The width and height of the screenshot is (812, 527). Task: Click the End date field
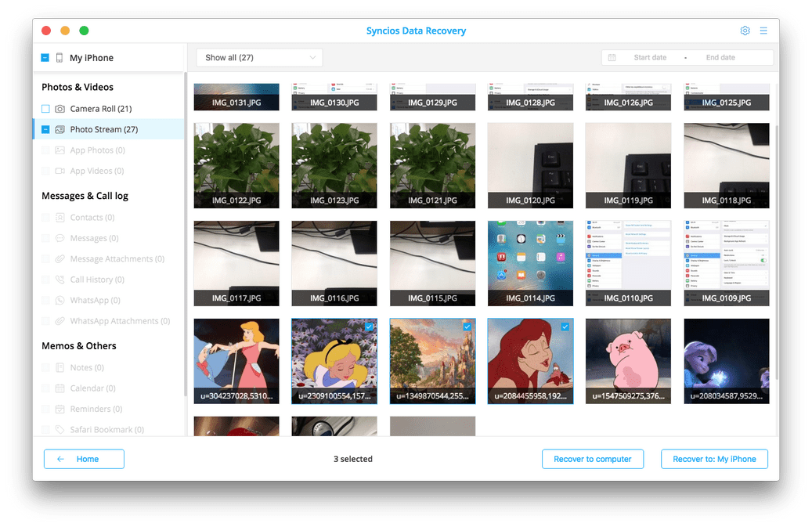pos(720,57)
